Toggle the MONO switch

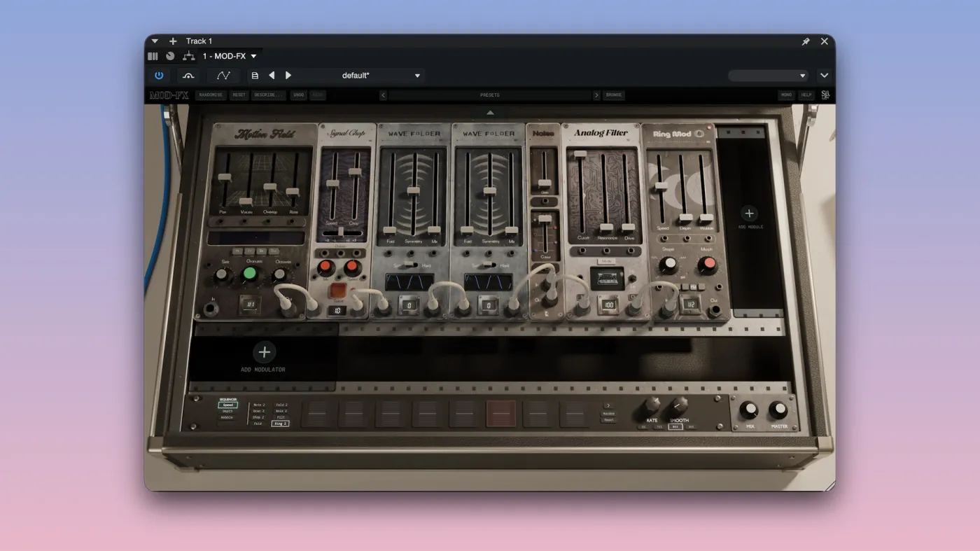tap(787, 95)
